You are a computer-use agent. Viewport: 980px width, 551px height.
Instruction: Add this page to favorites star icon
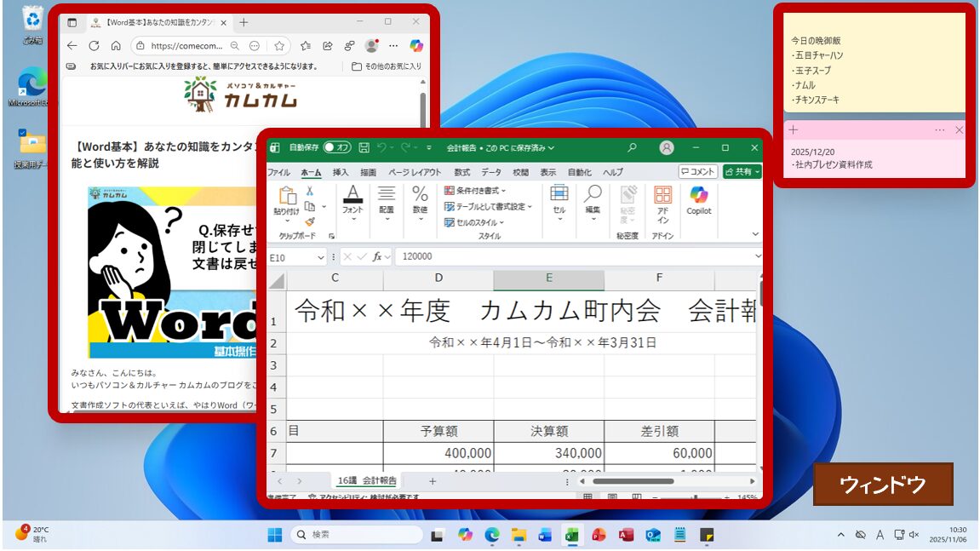point(279,46)
